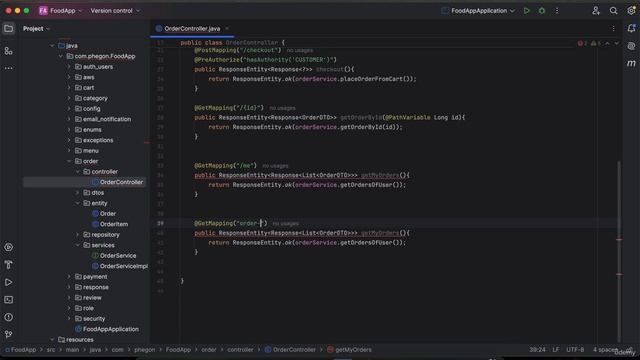Open Search Everywhere magnifier icon

613,11
